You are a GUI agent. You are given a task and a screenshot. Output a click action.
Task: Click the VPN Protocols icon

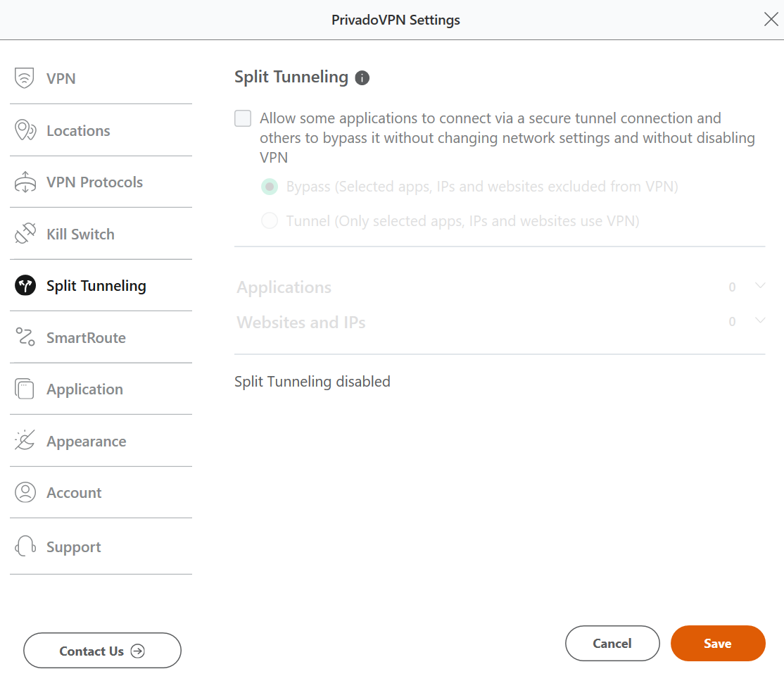pyautogui.click(x=25, y=182)
